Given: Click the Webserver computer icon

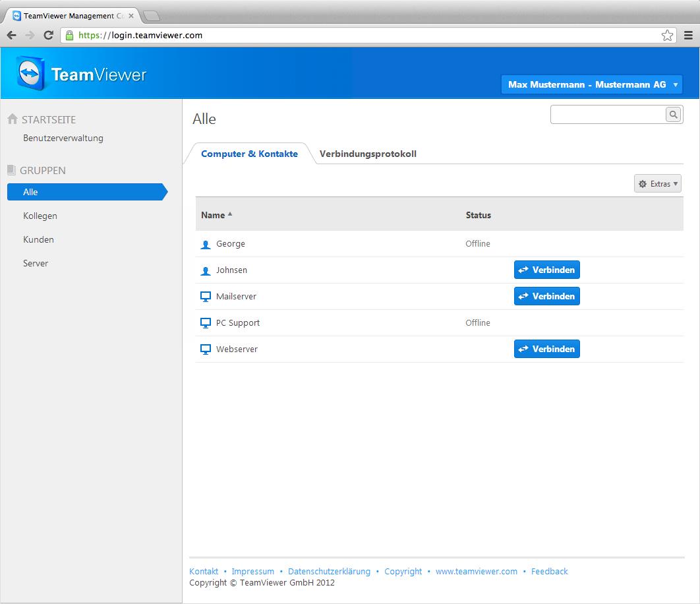Looking at the screenshot, I should click(x=206, y=349).
